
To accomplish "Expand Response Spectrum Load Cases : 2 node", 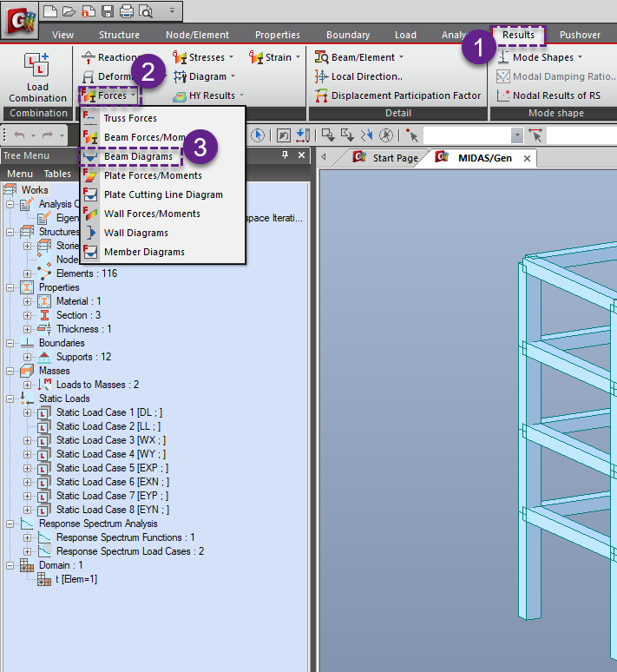I will [x=28, y=551].
